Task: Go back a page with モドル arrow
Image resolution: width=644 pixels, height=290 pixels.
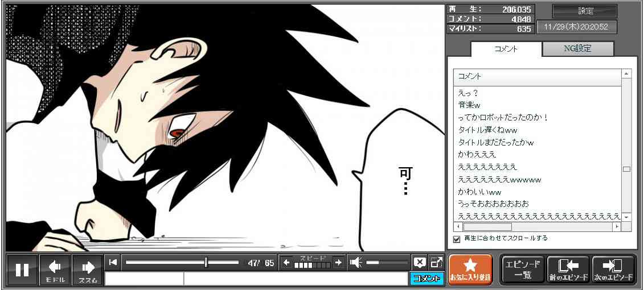Action: [55, 270]
